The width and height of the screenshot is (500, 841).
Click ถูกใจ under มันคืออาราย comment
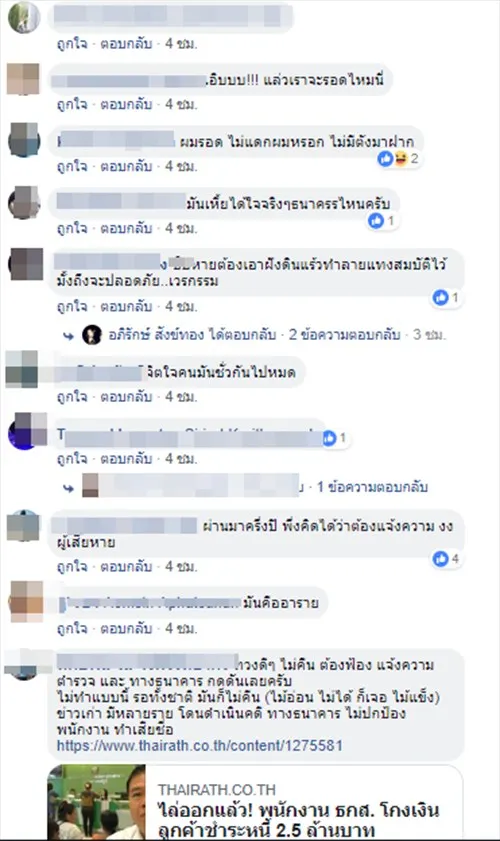pyautogui.click(x=72, y=628)
